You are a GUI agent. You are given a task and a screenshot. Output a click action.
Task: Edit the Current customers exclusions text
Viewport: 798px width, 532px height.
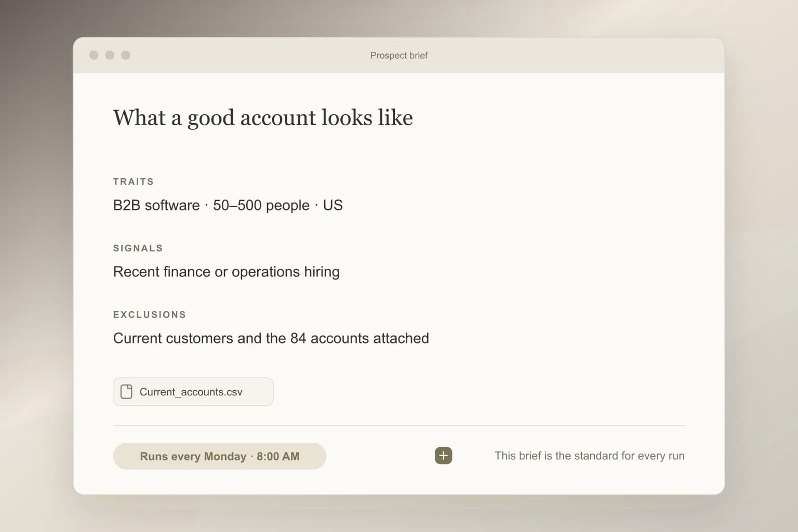point(271,338)
